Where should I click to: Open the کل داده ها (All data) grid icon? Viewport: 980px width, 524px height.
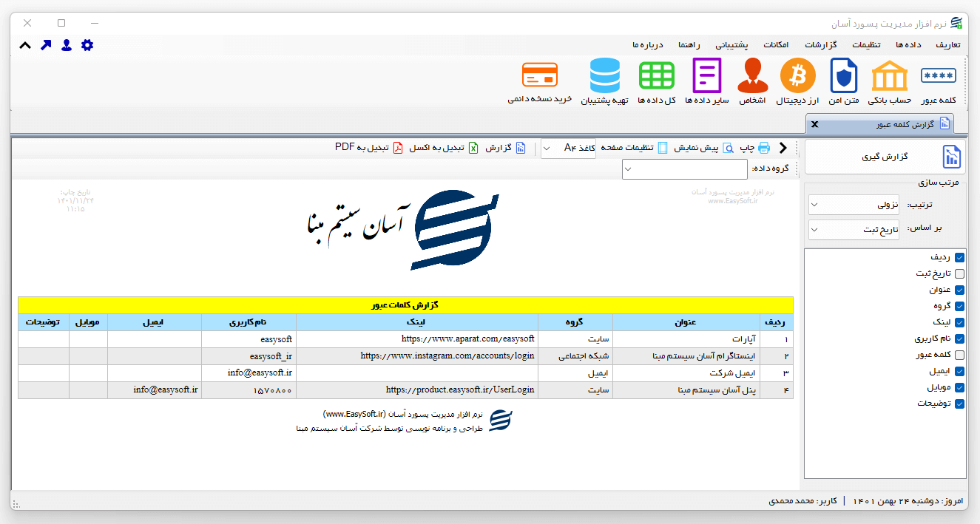tap(657, 75)
